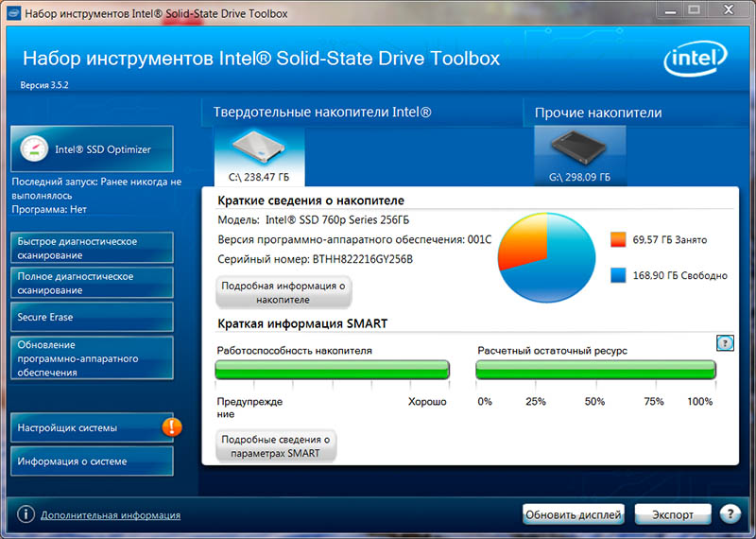Viewport: 756px width, 539px height.
Task: Click Подробная информация о накопителе button
Action: 283,292
